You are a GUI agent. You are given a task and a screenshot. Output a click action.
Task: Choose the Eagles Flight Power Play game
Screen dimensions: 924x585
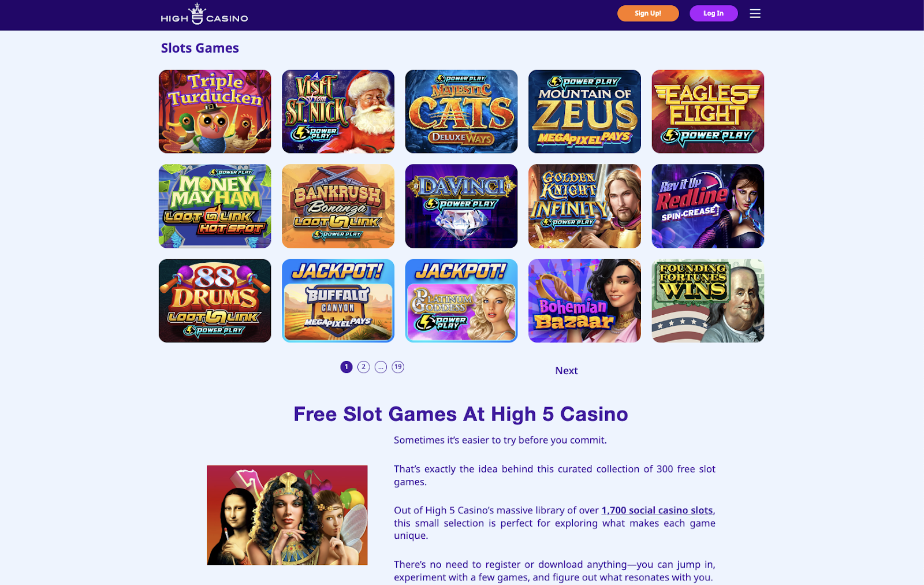(x=708, y=111)
